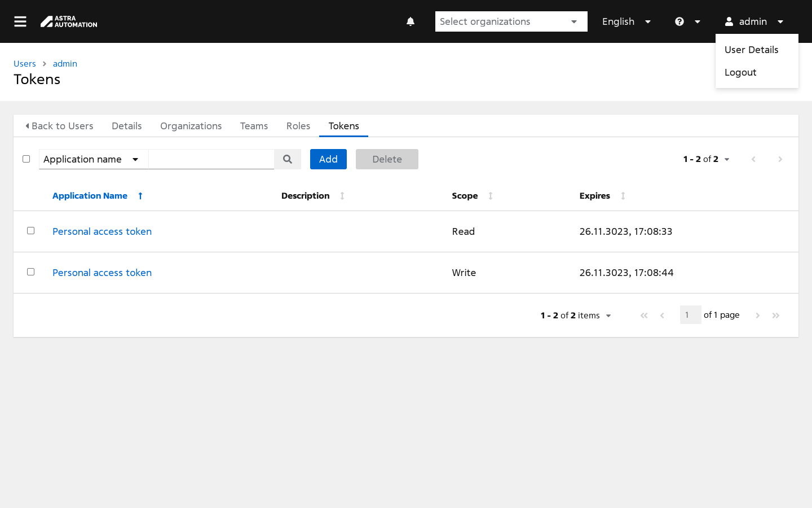Click the Tokens page heading
Viewport: 812px width, 508px height.
click(37, 80)
